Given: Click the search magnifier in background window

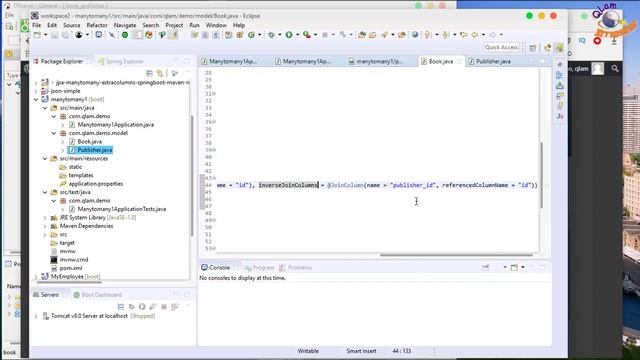Looking at the screenshot, I should coord(615,69).
